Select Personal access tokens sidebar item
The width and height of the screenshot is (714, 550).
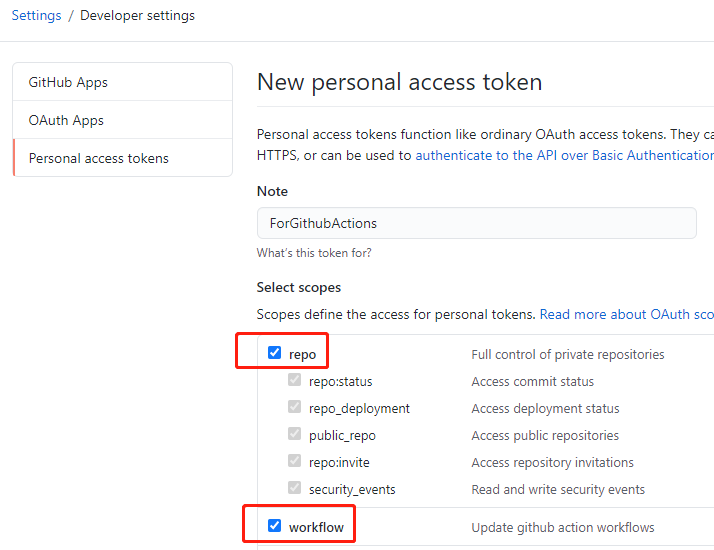pos(98,158)
